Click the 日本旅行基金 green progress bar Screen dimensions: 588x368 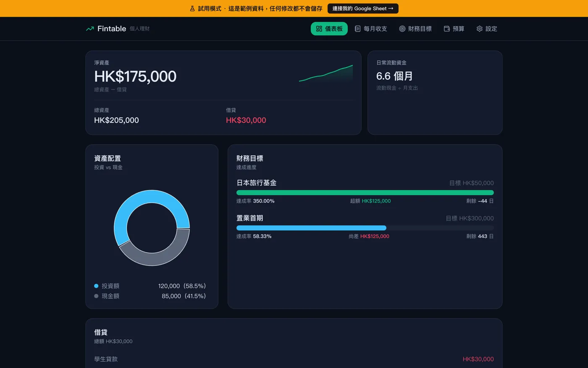[365, 193]
